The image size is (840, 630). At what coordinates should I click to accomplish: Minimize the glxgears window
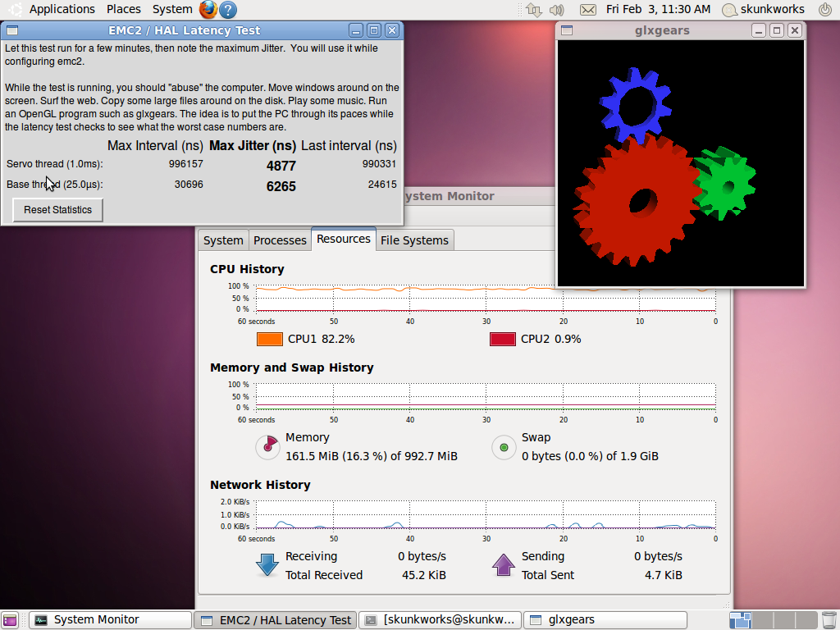pyautogui.click(x=759, y=30)
